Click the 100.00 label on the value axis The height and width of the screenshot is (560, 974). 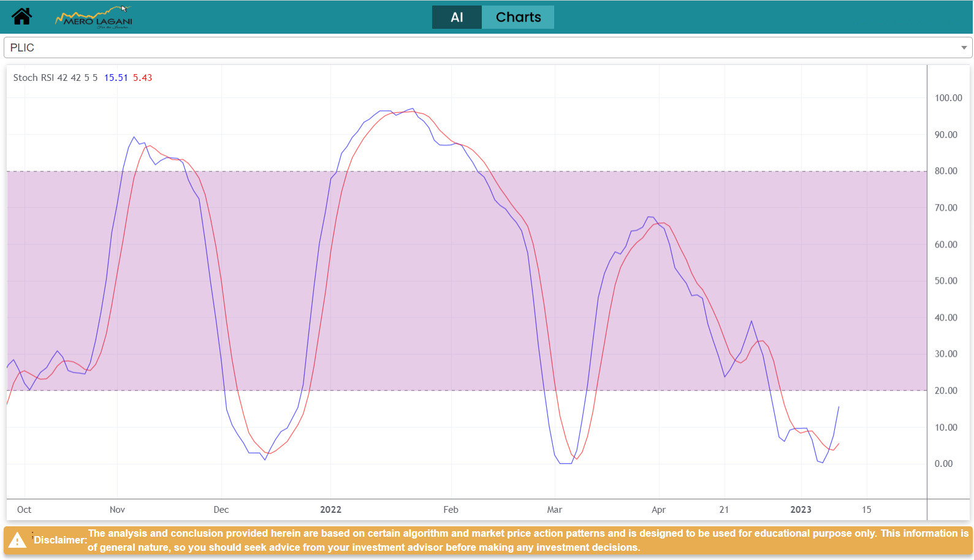pos(948,98)
